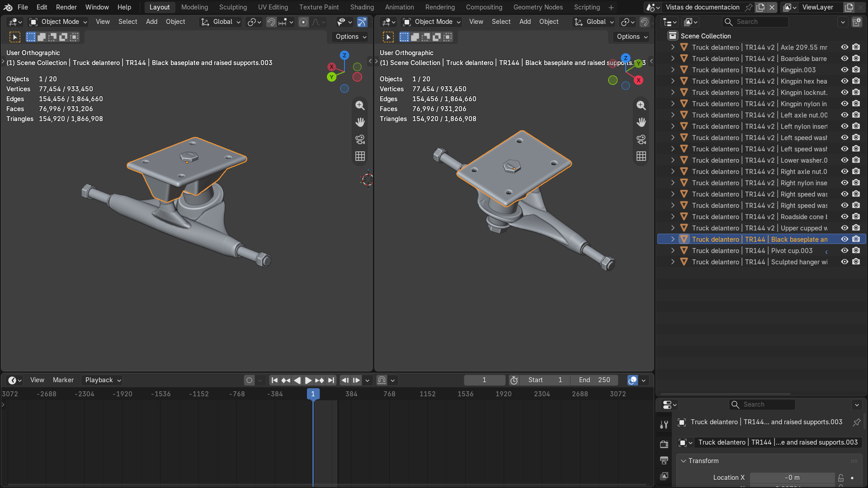868x488 pixels.
Task: Open Playback dropdown in timeline
Action: 102,380
